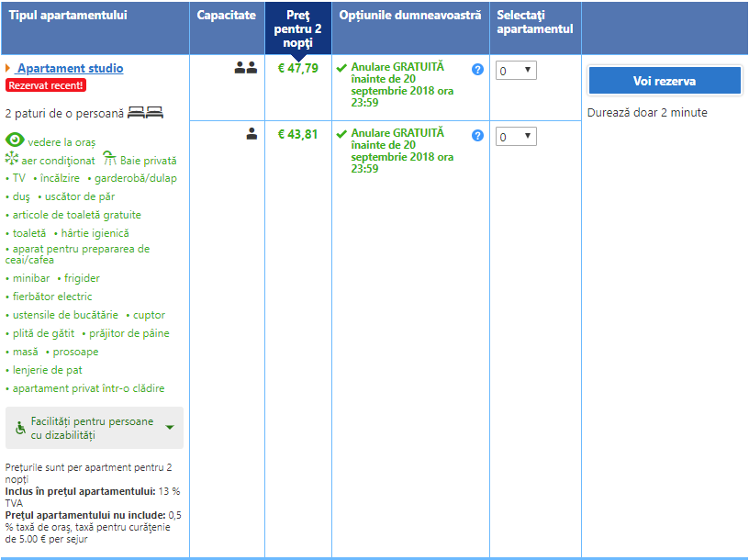Open the Apartament studio link
Image resolution: width=749 pixels, height=560 pixels.
[70, 69]
